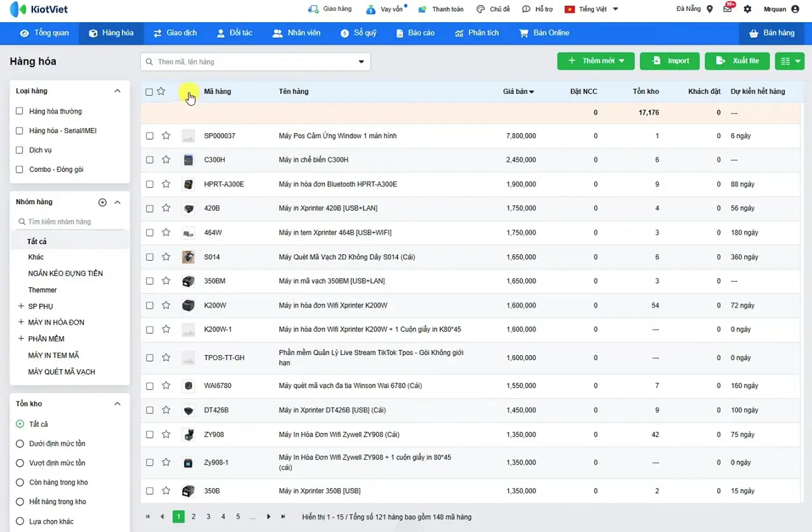Open the Giao dịch menu
812x532 pixels.
coord(175,33)
